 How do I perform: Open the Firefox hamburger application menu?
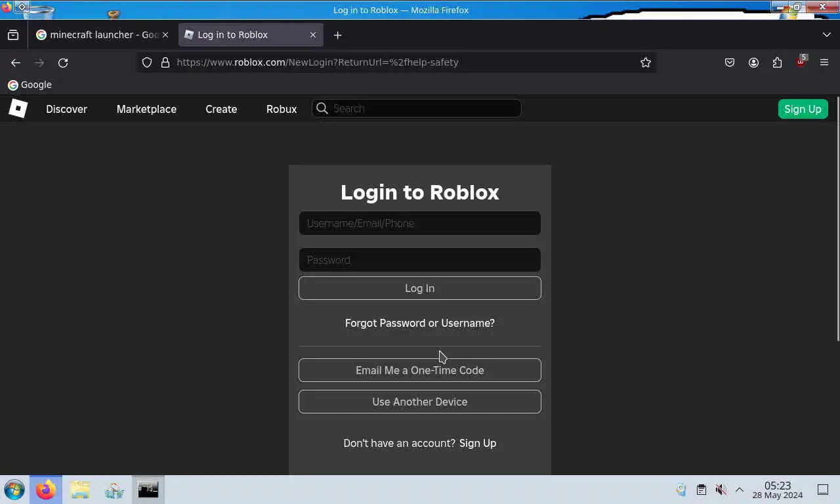coord(824,62)
